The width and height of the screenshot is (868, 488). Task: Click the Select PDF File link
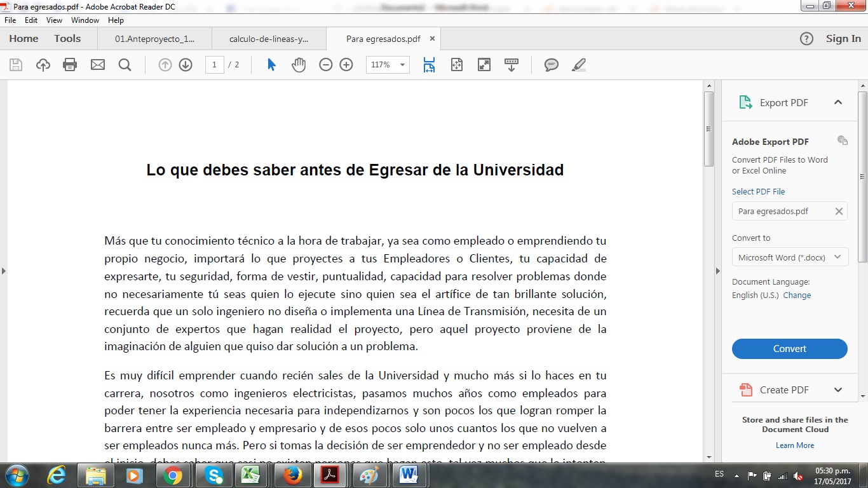[x=758, y=191]
